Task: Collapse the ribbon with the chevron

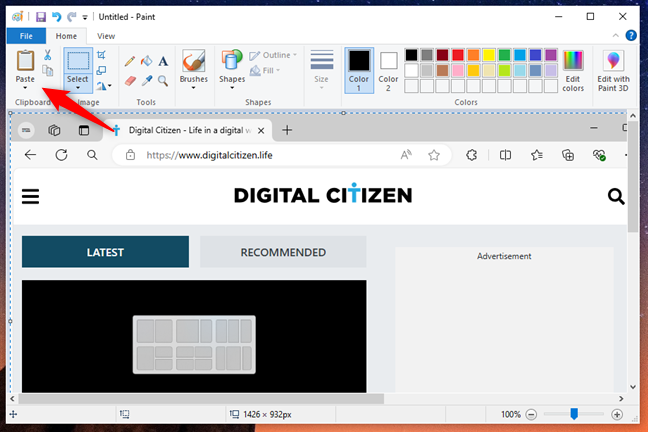Action: [x=615, y=36]
